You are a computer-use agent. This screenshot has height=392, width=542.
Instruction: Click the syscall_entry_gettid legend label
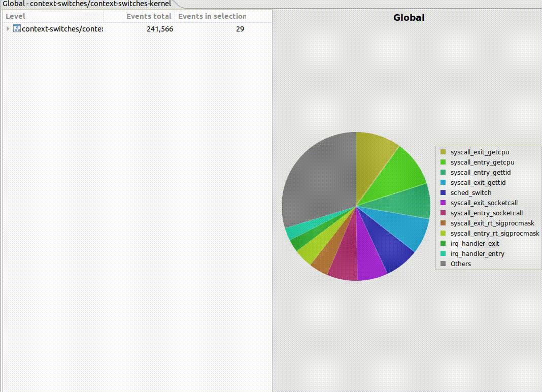481,172
